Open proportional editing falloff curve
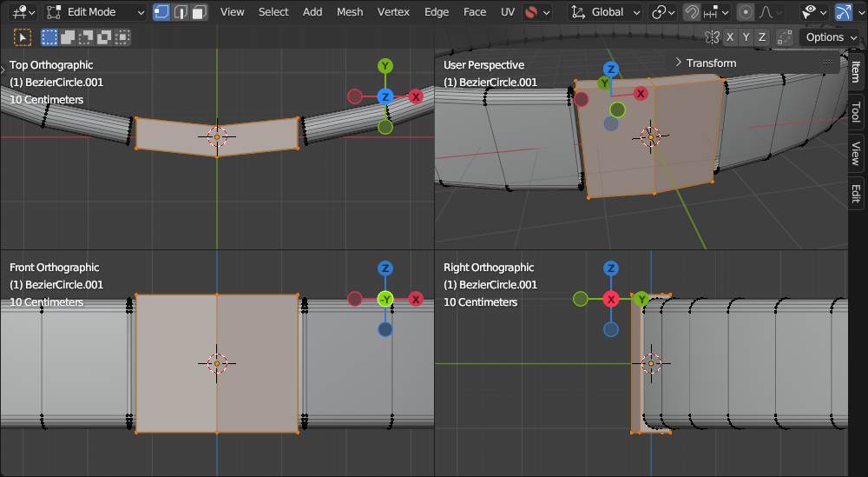The height and width of the screenshot is (477, 868). click(771, 11)
